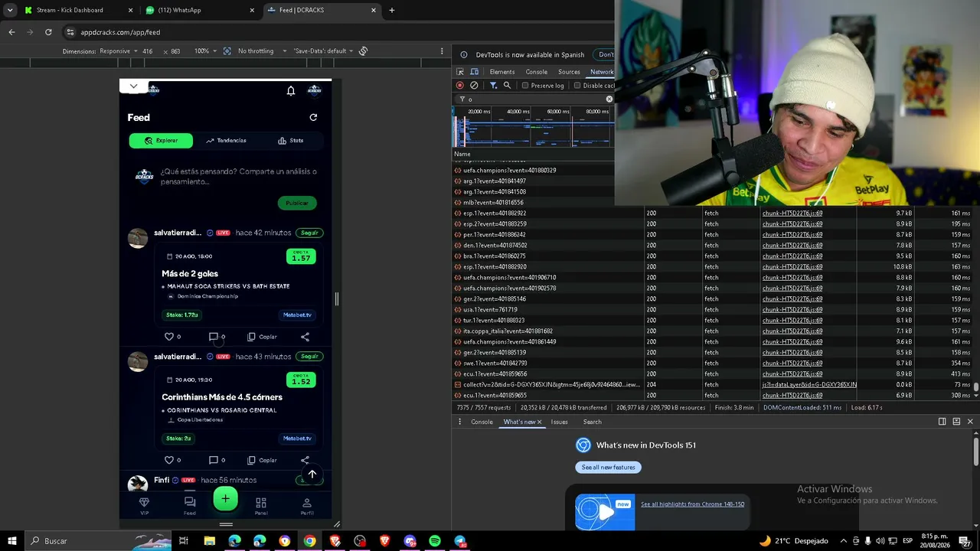This screenshot has width=980, height=551.
Task: Click the Chrome address bar URL
Action: (x=120, y=32)
